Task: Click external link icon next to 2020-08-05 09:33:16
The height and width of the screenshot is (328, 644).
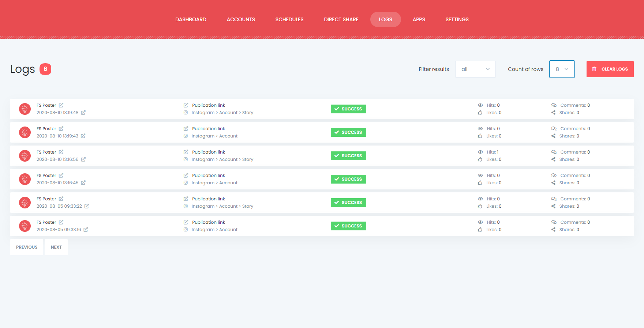Action: [86, 230]
